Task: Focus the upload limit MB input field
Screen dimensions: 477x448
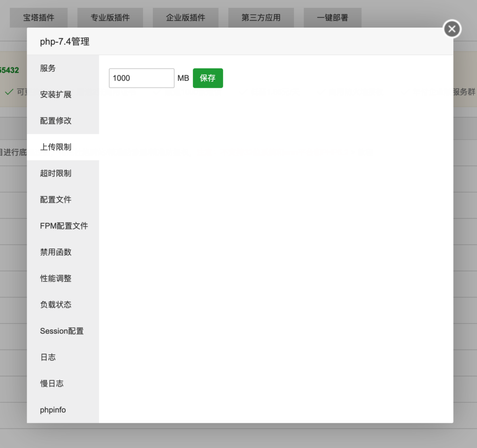Action: tap(142, 78)
